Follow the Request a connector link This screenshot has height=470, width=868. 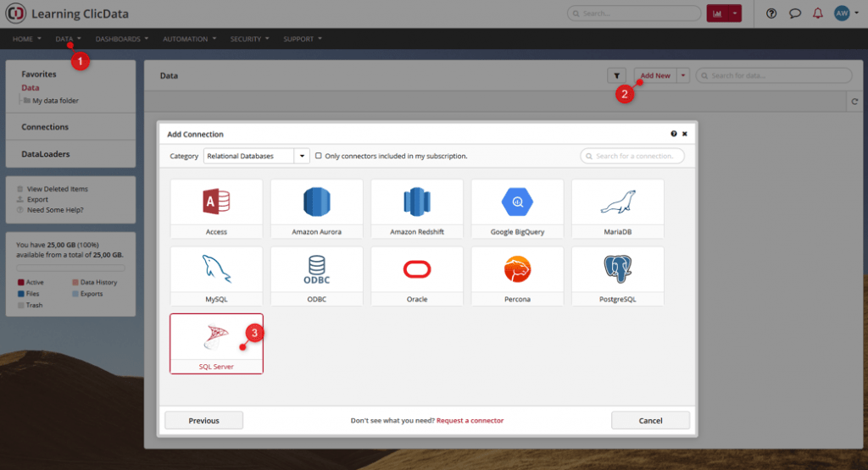(470, 420)
